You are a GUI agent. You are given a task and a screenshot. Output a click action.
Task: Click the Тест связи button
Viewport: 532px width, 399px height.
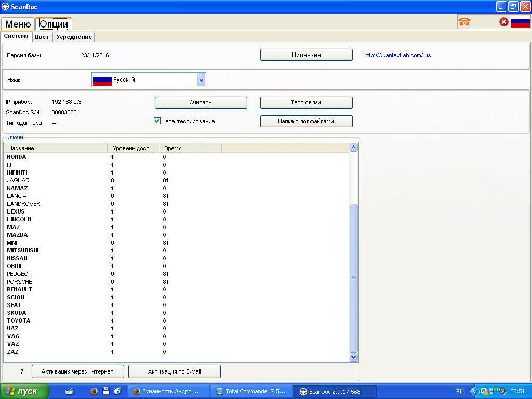coord(307,102)
